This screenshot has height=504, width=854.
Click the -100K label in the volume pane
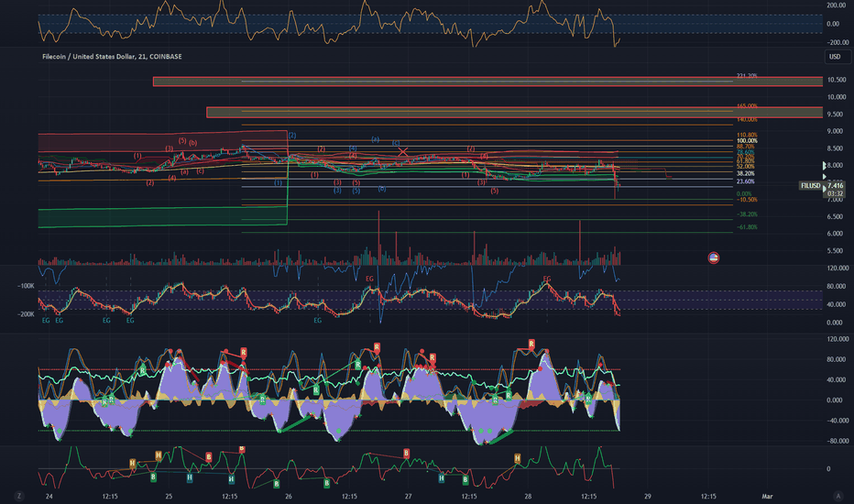tap(27, 286)
